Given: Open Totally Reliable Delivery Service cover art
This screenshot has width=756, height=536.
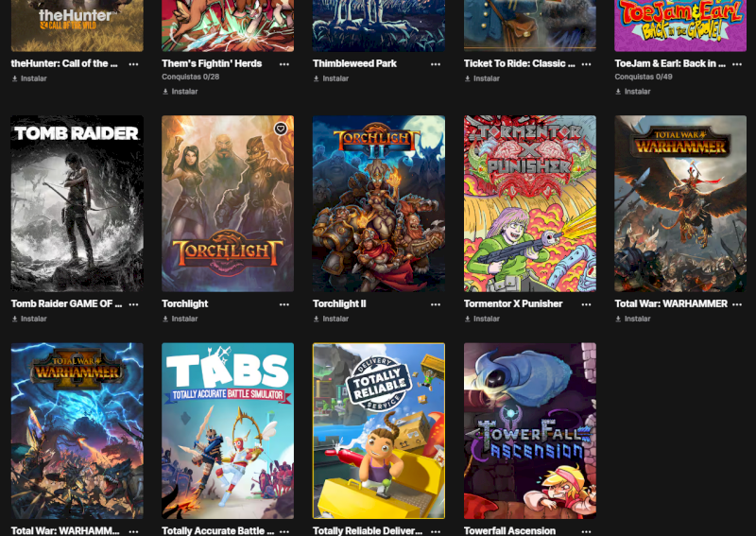Looking at the screenshot, I should tap(379, 431).
